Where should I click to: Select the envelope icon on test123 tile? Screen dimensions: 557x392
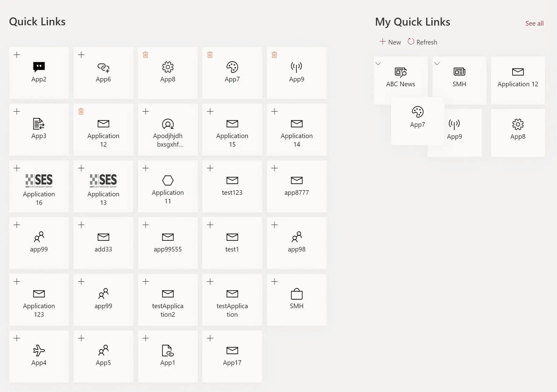click(x=232, y=180)
